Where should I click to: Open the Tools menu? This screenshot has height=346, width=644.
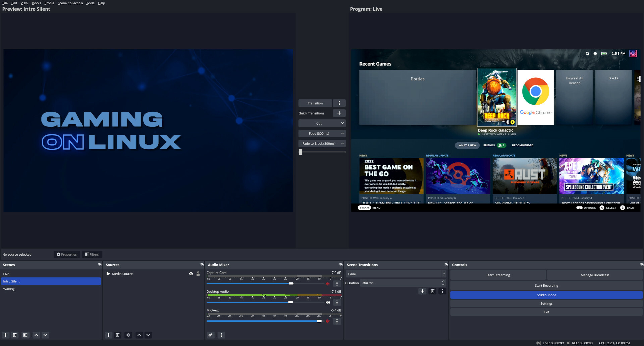pos(90,3)
